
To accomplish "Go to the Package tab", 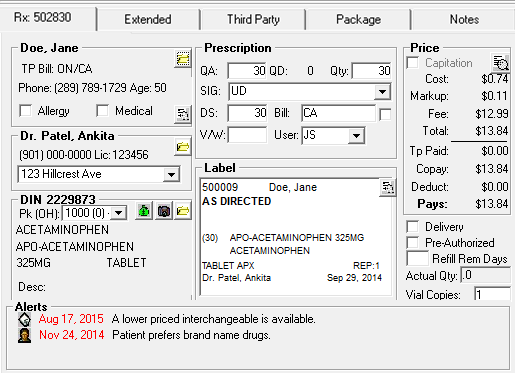I will click(x=358, y=19).
